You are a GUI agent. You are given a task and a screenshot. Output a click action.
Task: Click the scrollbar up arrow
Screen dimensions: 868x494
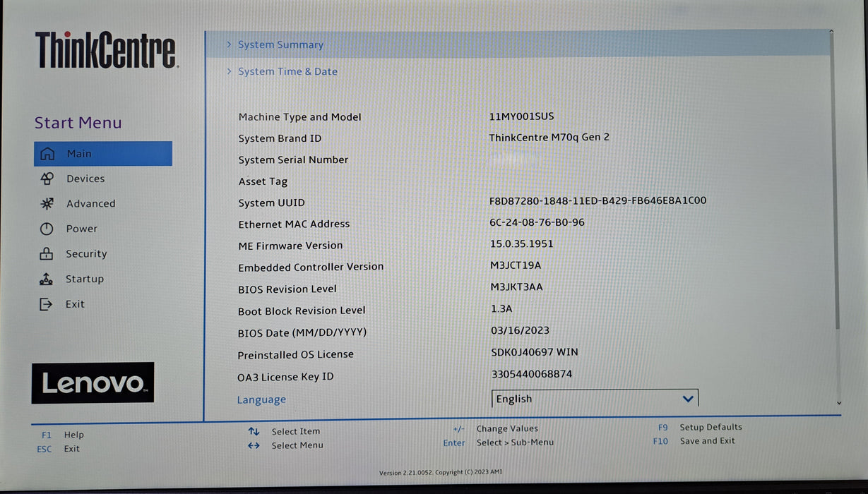pos(831,31)
